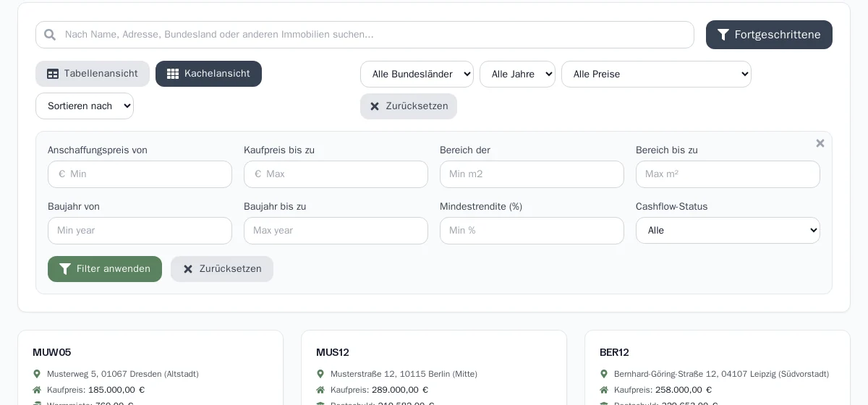Switch to Kachelansicht view
The image size is (868, 405).
(208, 74)
